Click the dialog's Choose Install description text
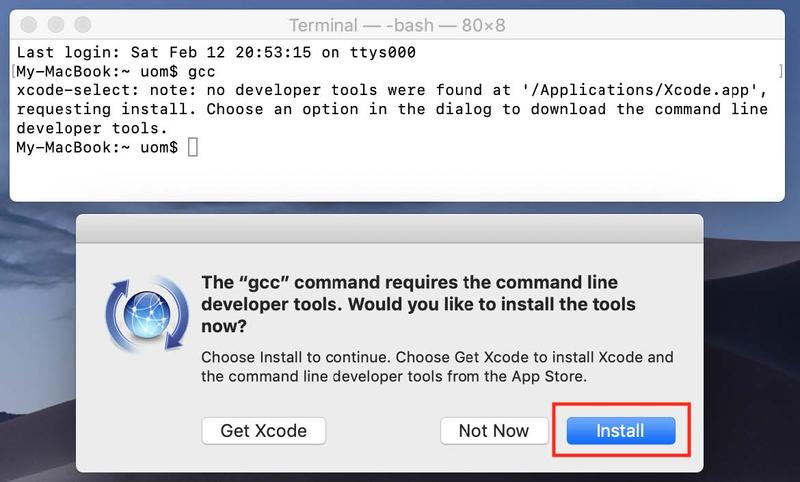Image resolution: width=800 pixels, height=482 pixels. [438, 367]
